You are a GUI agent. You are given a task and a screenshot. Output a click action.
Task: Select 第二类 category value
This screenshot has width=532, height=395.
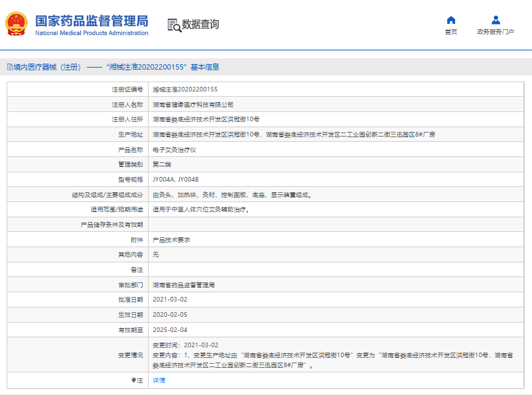(x=162, y=164)
